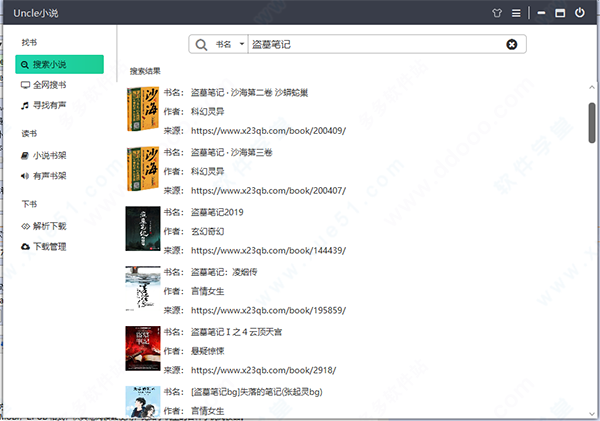This screenshot has height=421, width=600.
Task: Click the results scrollbar thumb
Action: tap(592, 122)
